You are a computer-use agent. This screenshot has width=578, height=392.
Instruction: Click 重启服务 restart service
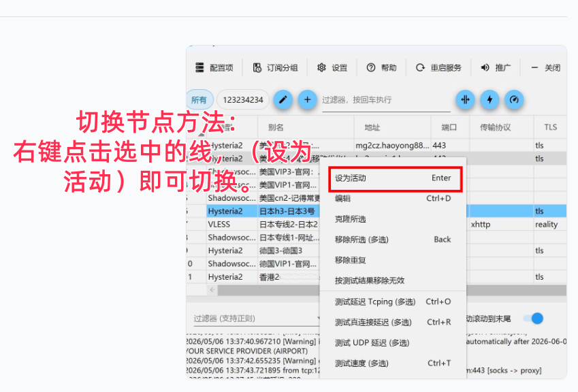(438, 68)
